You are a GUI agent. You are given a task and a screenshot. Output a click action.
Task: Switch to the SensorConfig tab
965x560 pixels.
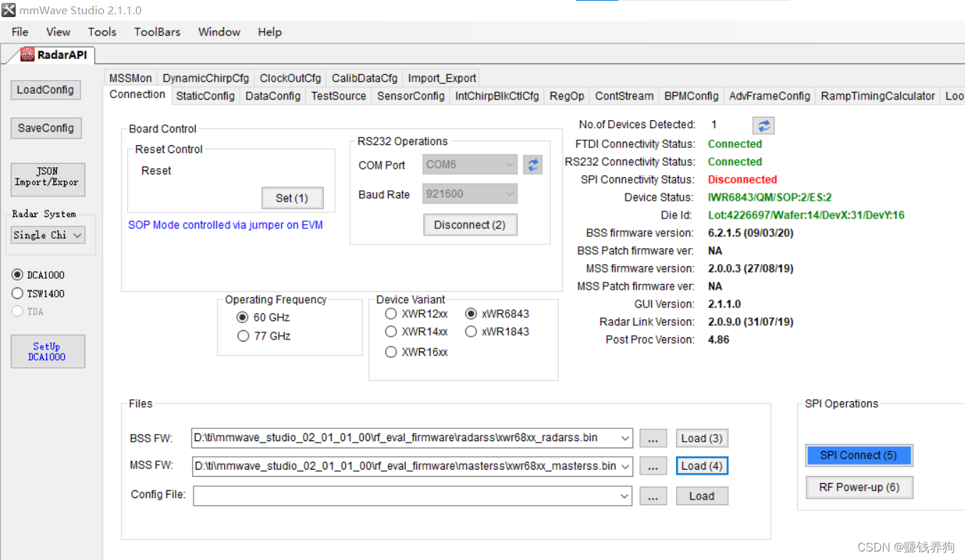pos(411,96)
